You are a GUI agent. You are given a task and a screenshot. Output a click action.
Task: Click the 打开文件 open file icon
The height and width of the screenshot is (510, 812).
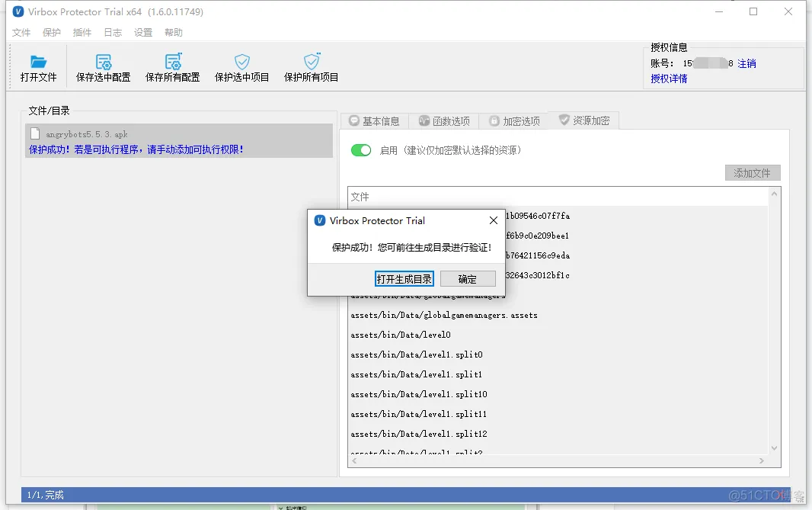pyautogui.click(x=38, y=62)
